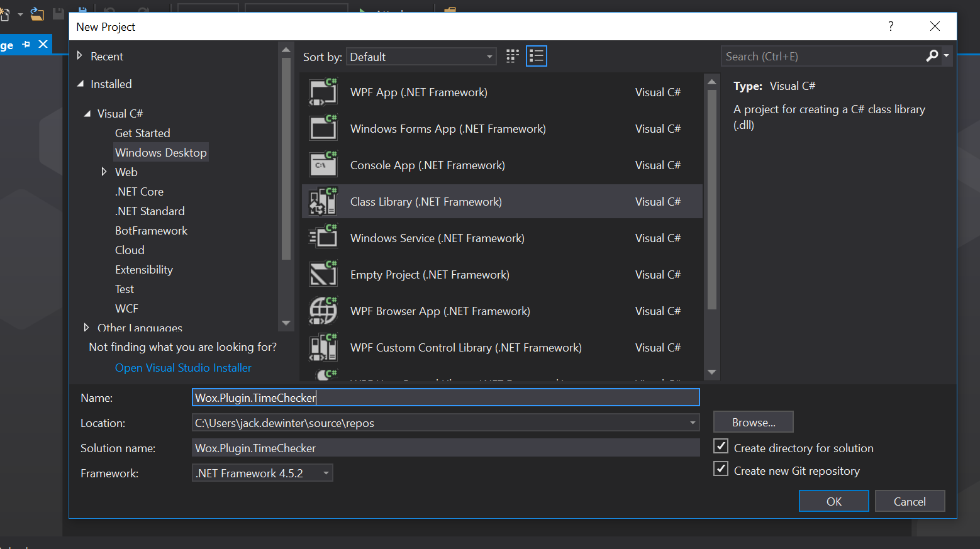Click the Save toolbar icon
This screenshot has width=980, height=549.
(x=58, y=13)
